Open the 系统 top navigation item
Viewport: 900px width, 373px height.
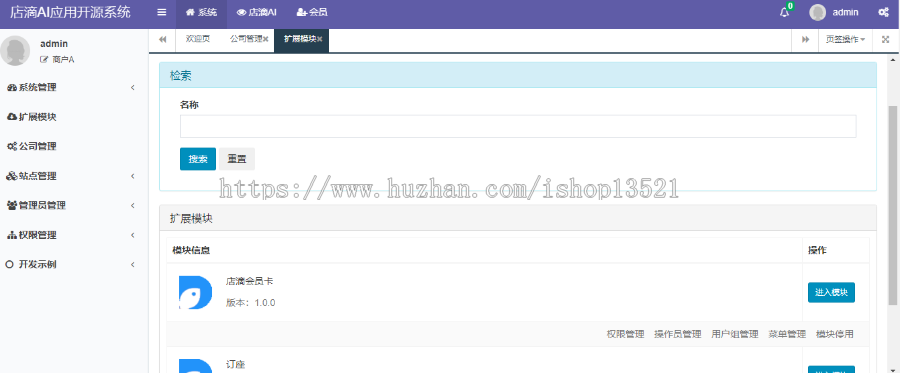[x=201, y=13]
